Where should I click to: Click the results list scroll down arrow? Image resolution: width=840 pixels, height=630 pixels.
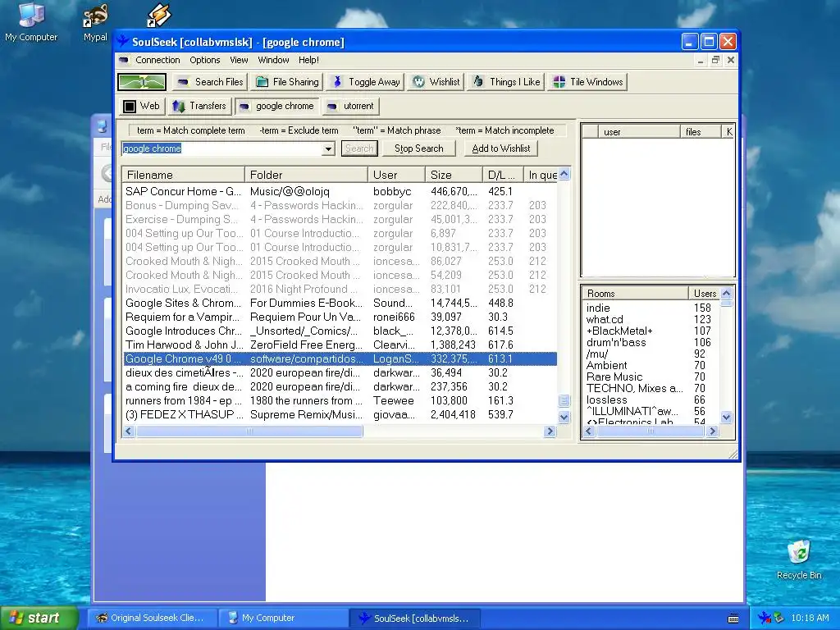(564, 417)
